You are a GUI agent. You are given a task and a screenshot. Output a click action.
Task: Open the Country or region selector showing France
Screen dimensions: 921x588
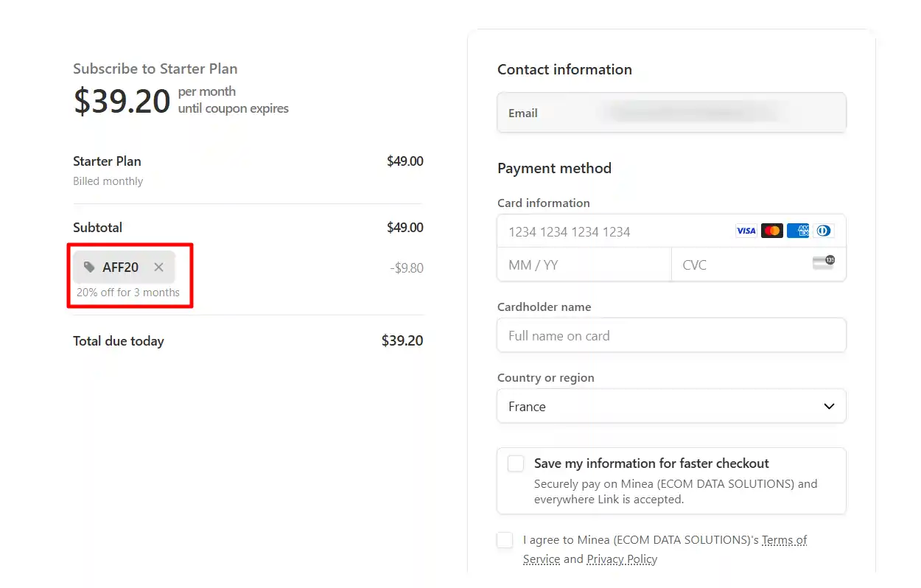coord(671,406)
